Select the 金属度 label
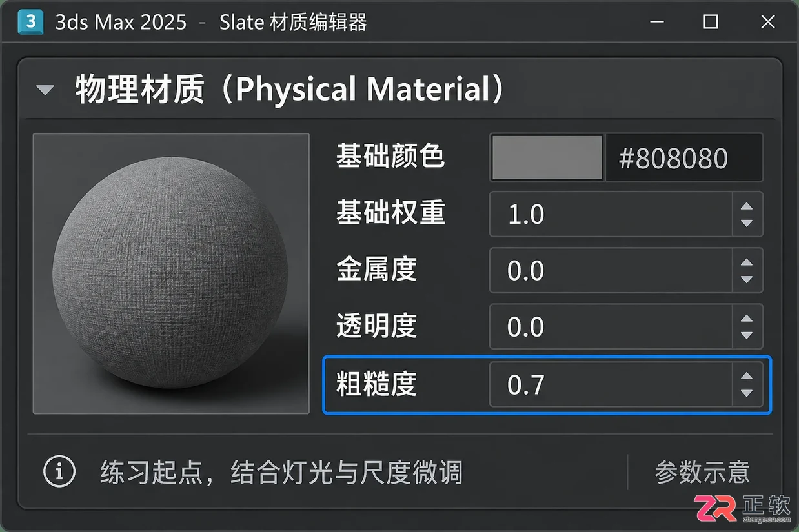This screenshot has width=799, height=532. (x=376, y=270)
